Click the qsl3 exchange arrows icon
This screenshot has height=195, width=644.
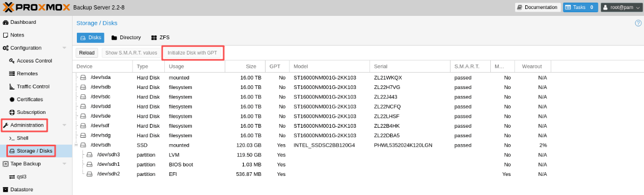tap(12, 176)
